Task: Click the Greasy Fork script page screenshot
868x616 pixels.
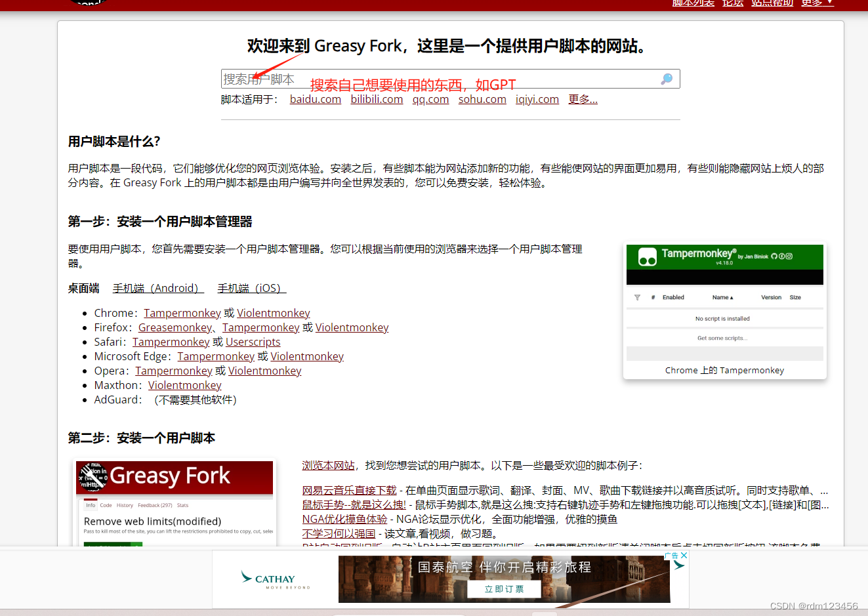Action: pyautogui.click(x=175, y=503)
